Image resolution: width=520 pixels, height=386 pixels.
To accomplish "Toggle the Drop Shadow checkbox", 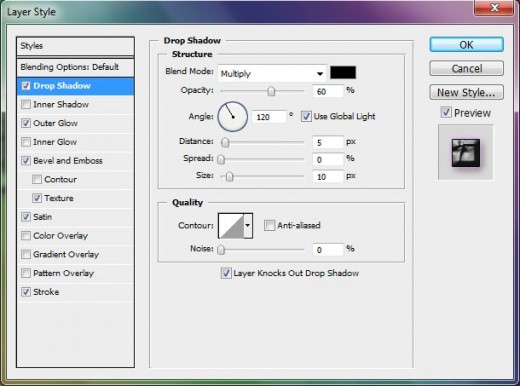I will tap(26, 86).
